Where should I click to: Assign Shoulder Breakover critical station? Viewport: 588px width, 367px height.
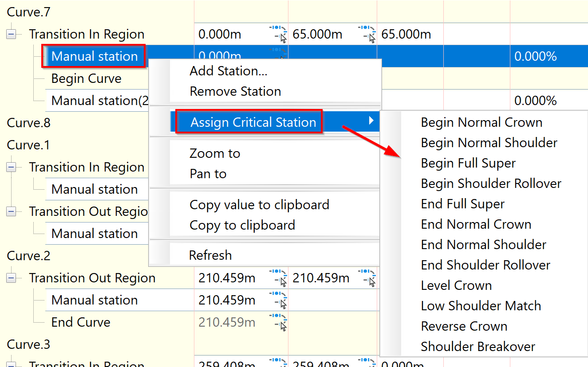click(478, 346)
